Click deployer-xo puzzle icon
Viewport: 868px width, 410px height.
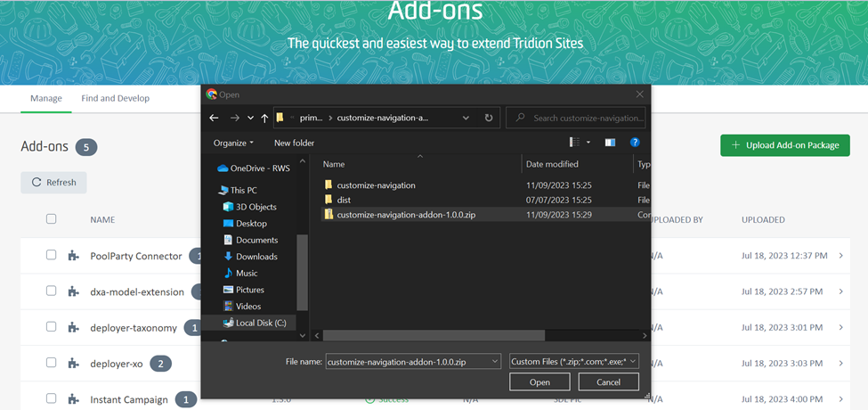(73, 364)
